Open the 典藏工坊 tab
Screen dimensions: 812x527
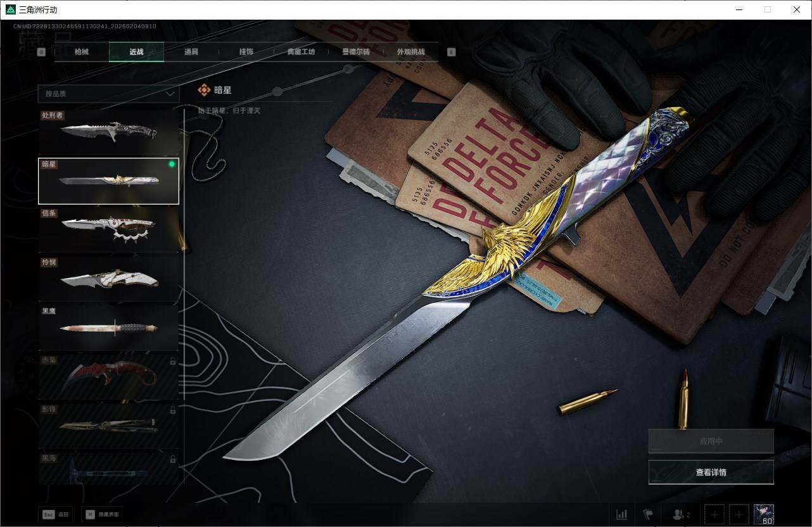pos(301,52)
